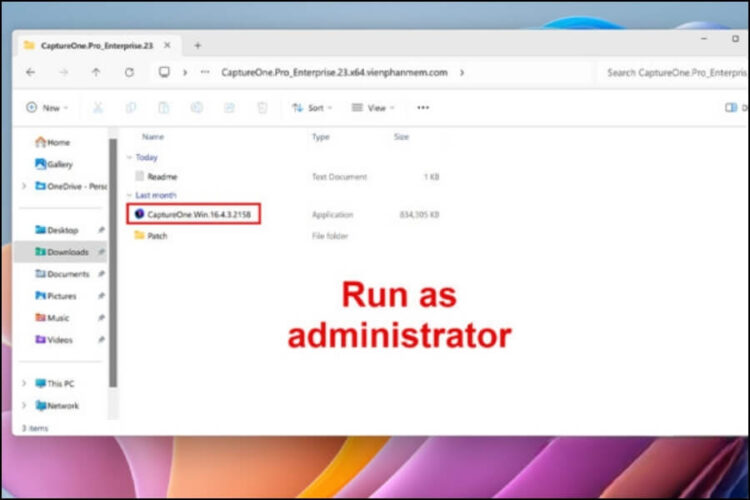
Task: Open the Documents quick access folder
Action: click(62, 274)
